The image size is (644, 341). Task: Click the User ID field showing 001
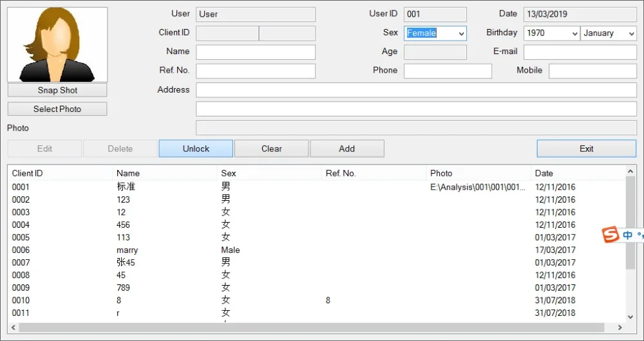pos(435,14)
